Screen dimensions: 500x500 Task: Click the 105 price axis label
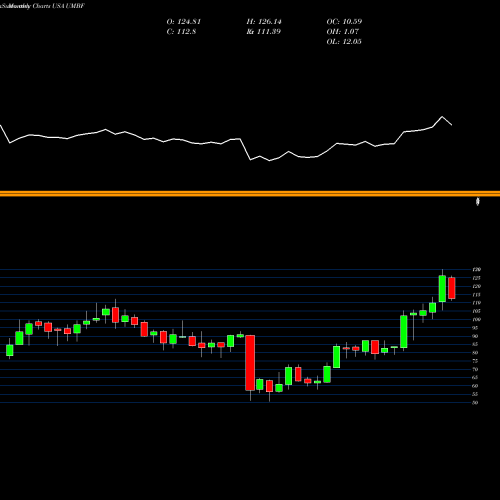point(476,311)
